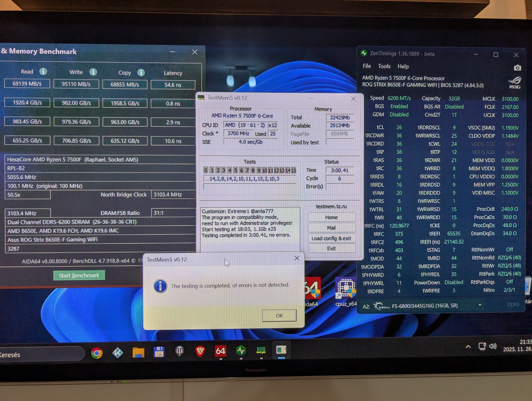532x401 pixels.
Task: Click the TestMem5 main window title icon
Action: (x=201, y=98)
